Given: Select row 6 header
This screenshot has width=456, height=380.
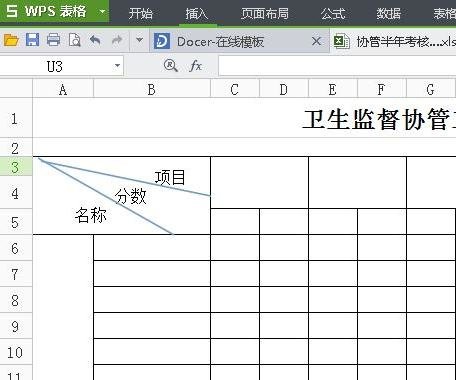Looking at the screenshot, I should 16,248.
